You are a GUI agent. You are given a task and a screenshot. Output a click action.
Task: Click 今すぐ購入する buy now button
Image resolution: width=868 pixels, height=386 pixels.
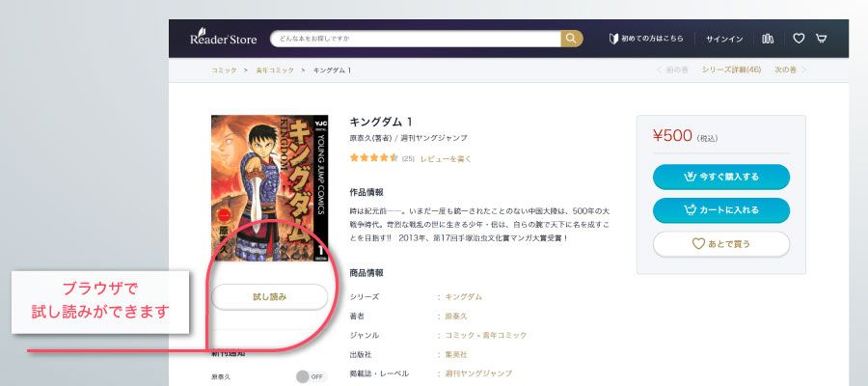(x=721, y=177)
